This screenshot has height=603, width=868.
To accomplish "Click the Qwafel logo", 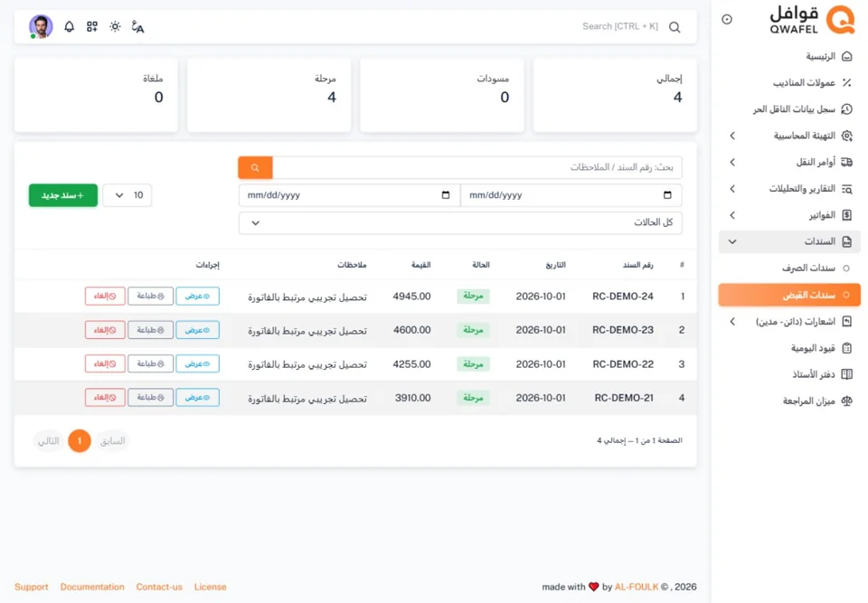I will coord(812,20).
